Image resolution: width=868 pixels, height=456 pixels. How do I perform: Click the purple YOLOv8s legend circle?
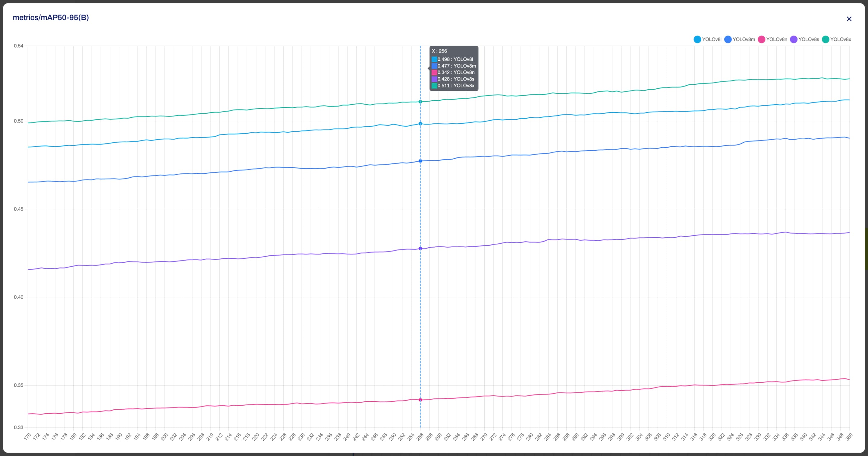click(x=794, y=40)
